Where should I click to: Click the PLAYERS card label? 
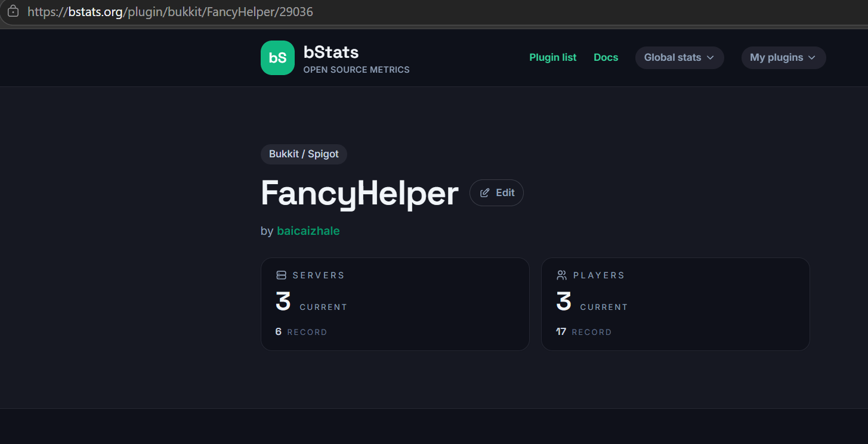599,275
